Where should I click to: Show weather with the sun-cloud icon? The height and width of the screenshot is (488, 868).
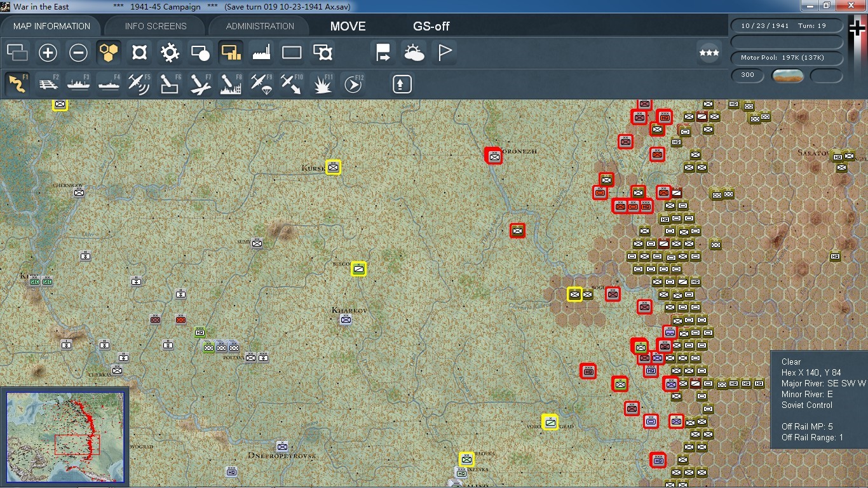click(414, 53)
